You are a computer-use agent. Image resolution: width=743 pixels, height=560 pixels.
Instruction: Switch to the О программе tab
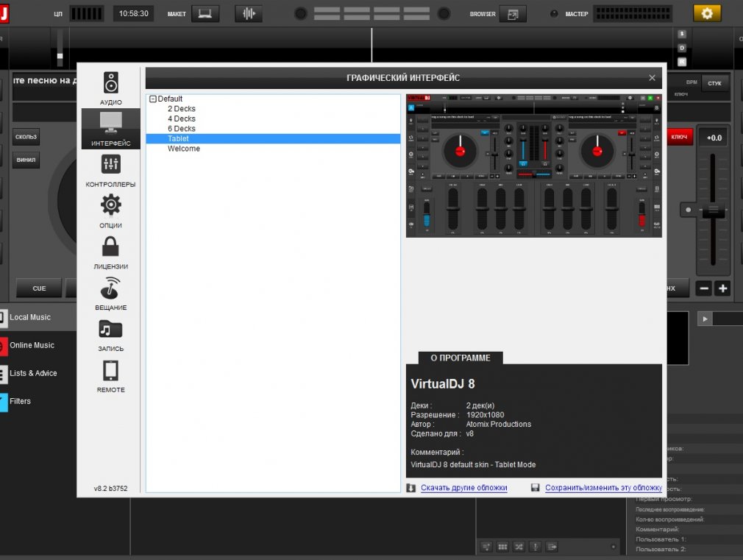tap(460, 358)
